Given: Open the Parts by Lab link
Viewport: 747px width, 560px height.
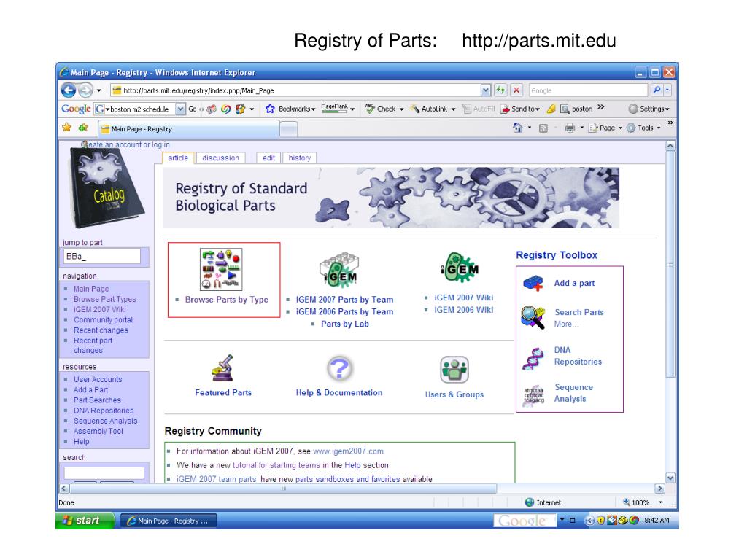Looking at the screenshot, I should tap(345, 324).
